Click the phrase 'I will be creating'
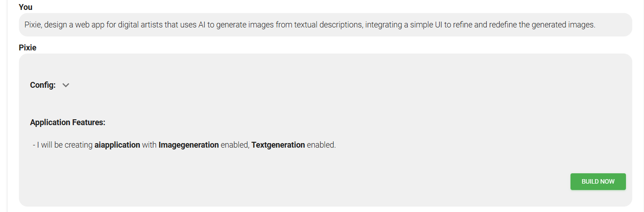This screenshot has width=644, height=212. coord(65,145)
